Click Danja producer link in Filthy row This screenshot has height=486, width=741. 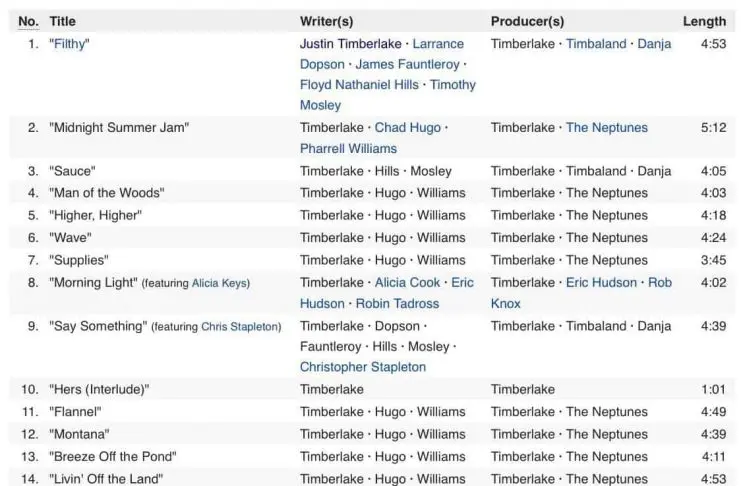tap(654, 44)
